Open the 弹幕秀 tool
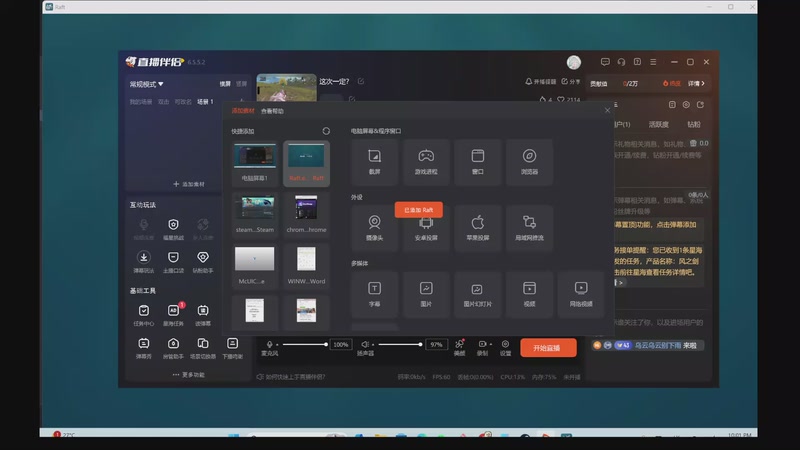The width and height of the screenshot is (800, 450). tap(144, 348)
